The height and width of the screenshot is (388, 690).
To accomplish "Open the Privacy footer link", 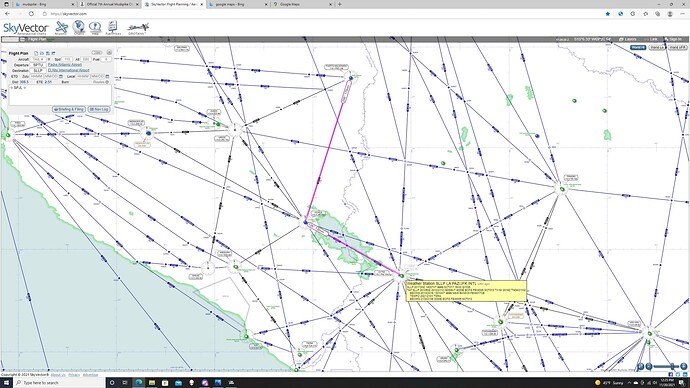I will (x=74, y=375).
